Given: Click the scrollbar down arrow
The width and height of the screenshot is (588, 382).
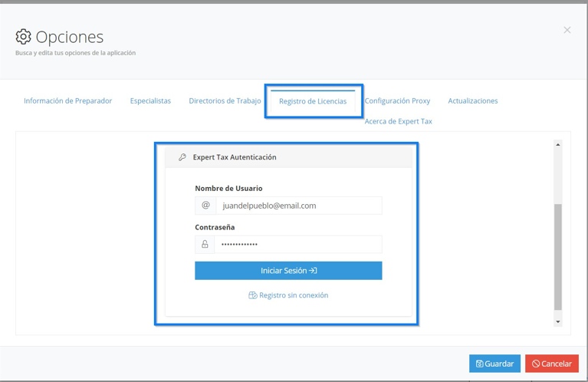Looking at the screenshot, I should pyautogui.click(x=558, y=321).
